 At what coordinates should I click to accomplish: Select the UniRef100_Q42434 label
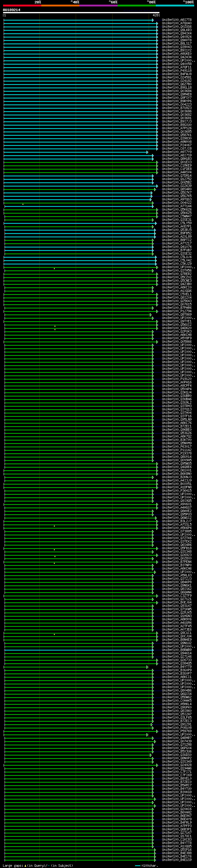click(177, 57)
